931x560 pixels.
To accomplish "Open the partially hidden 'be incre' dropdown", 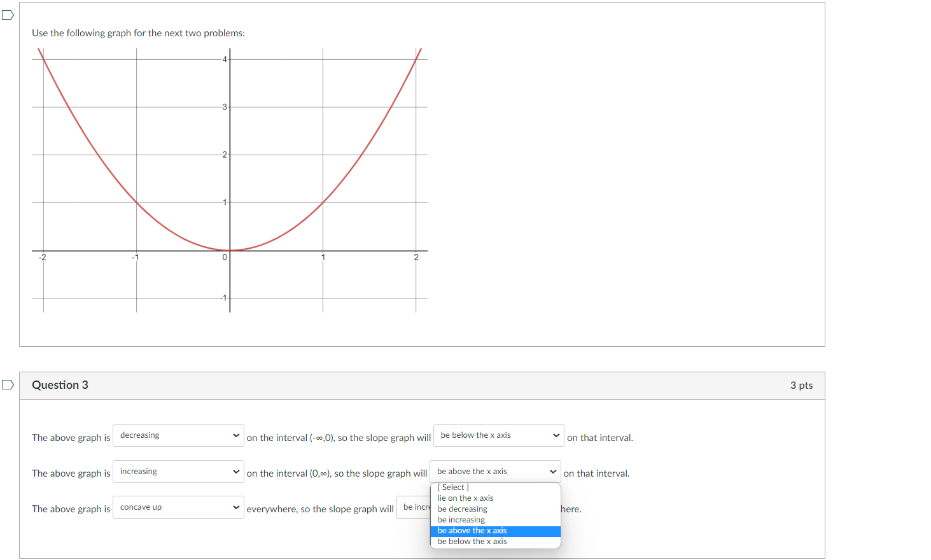I will pos(414,507).
